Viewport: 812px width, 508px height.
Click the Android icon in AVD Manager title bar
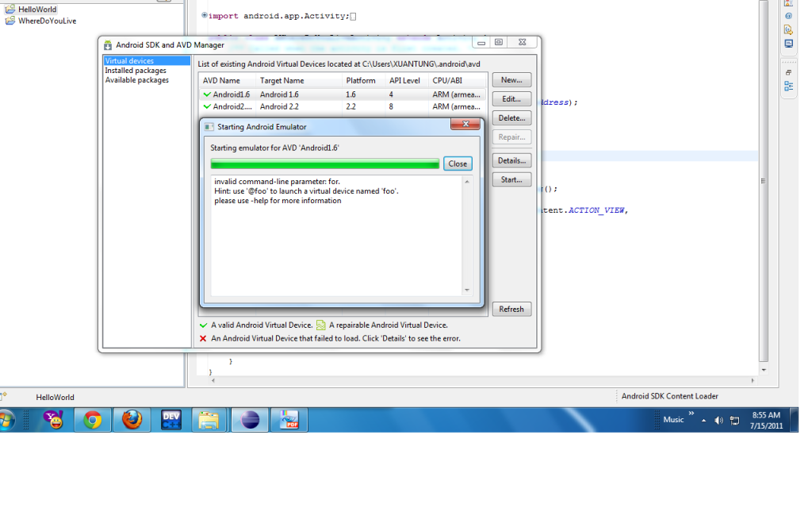click(108, 45)
